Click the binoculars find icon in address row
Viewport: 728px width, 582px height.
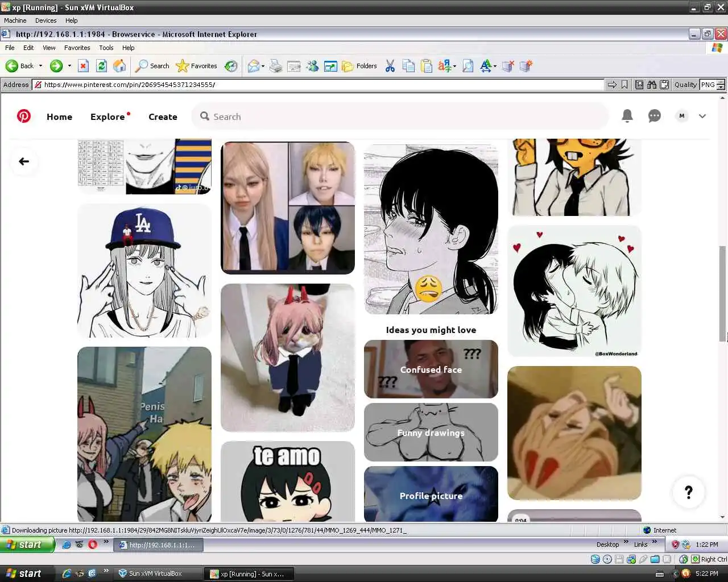pos(652,85)
